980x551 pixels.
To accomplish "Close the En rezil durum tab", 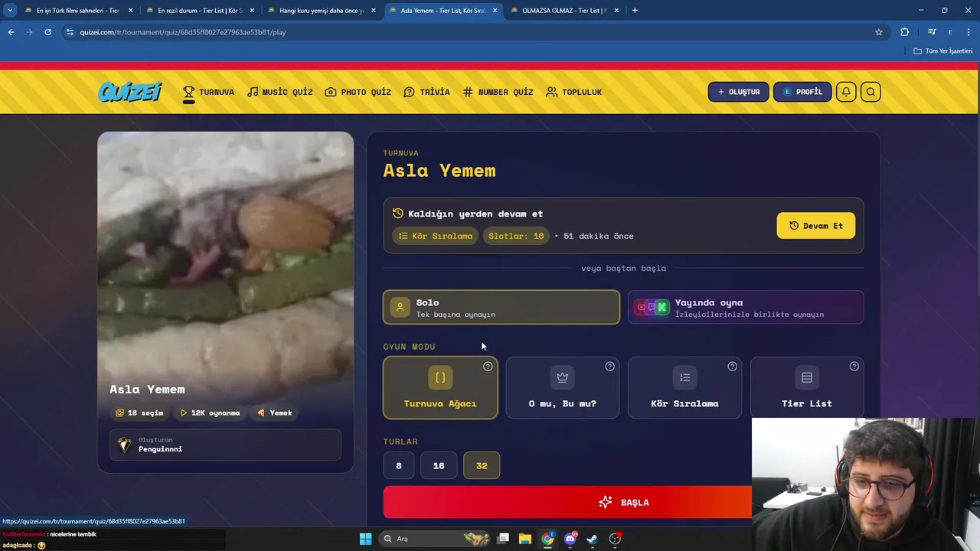I will click(252, 11).
